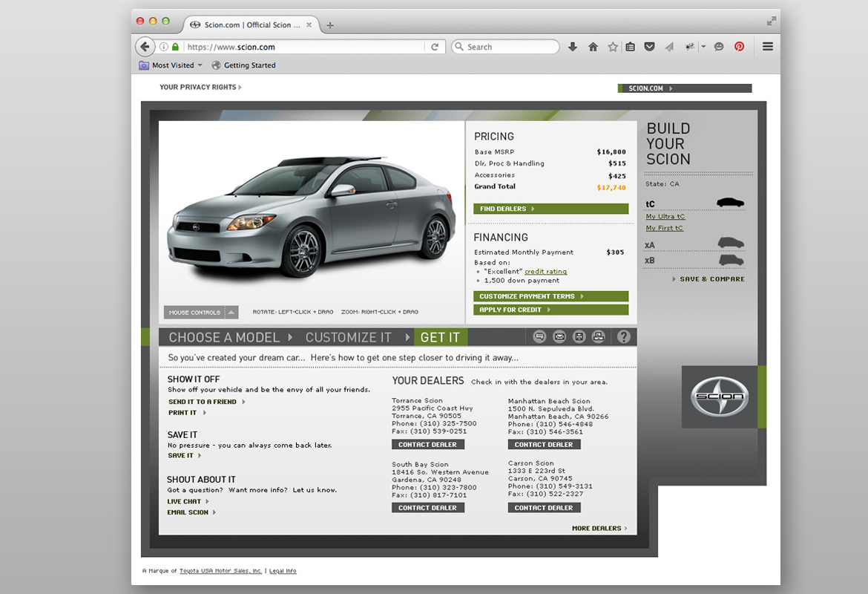Click the Firebug bug icon
Viewport: 868px width, 594px height.
point(690,47)
